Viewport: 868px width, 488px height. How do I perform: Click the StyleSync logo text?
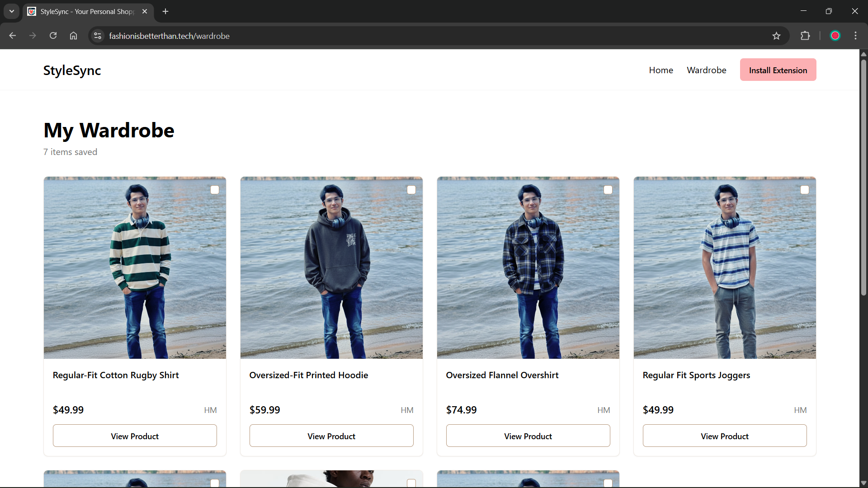click(72, 70)
